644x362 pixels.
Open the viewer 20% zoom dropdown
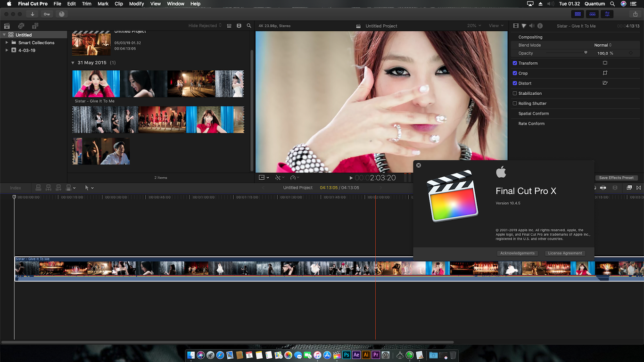474,26
